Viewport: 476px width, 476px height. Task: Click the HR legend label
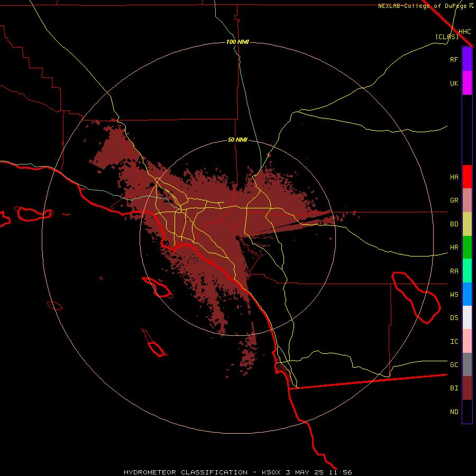click(x=454, y=248)
